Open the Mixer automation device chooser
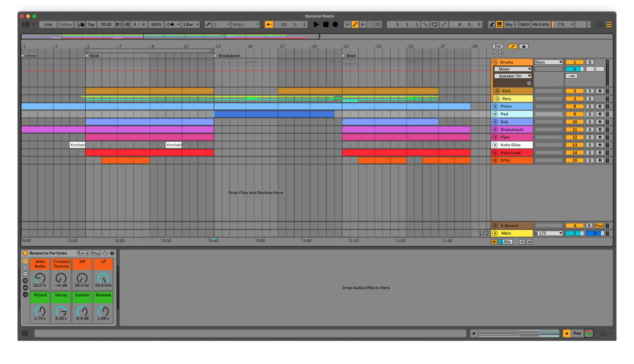The height and width of the screenshot is (364, 634). coord(513,69)
